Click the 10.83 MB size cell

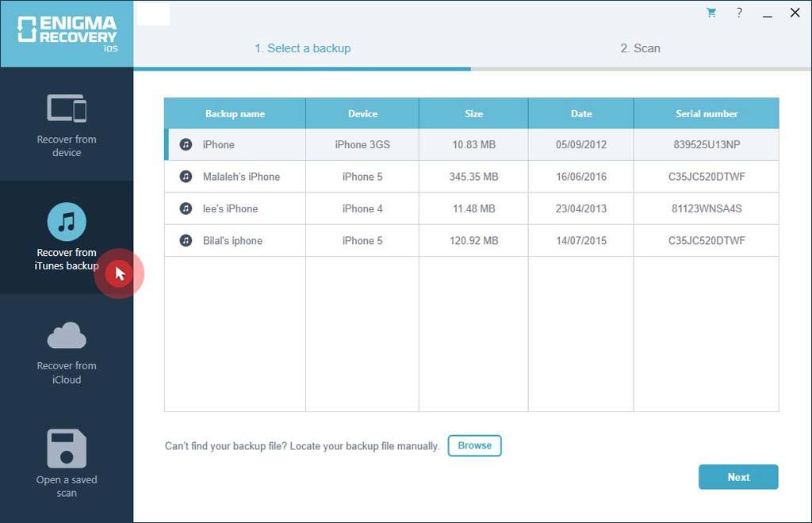(x=473, y=144)
